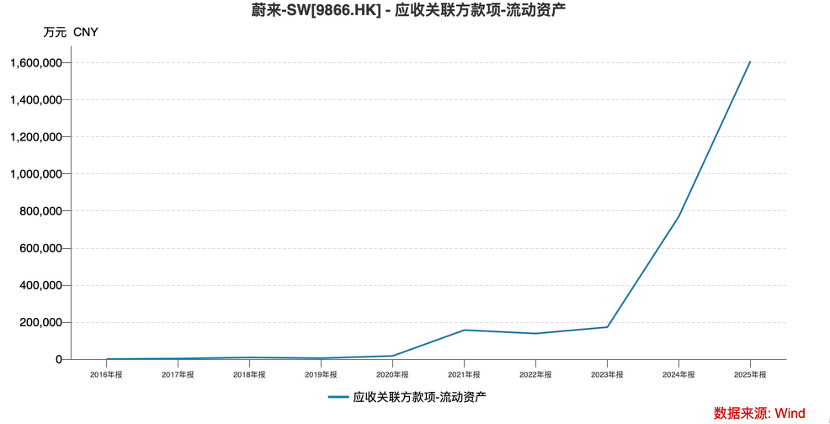
Task: Select the 2023年报 x-axis label
Action: (607, 374)
